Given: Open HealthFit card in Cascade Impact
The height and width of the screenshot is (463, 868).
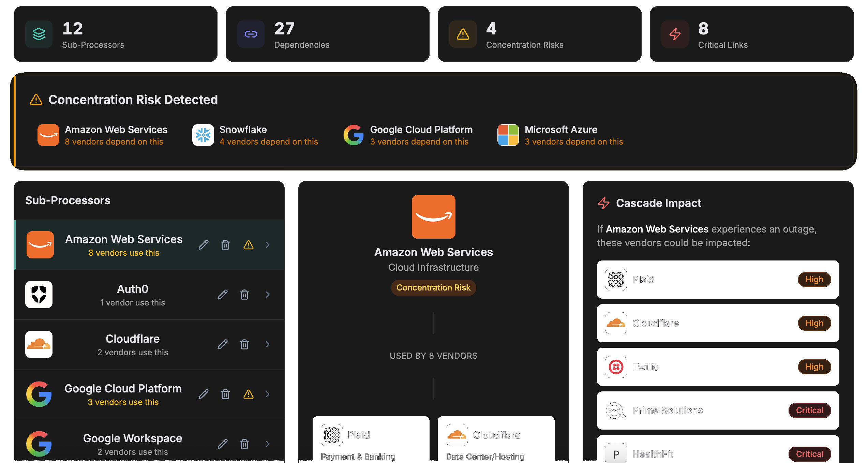Looking at the screenshot, I should click(718, 449).
